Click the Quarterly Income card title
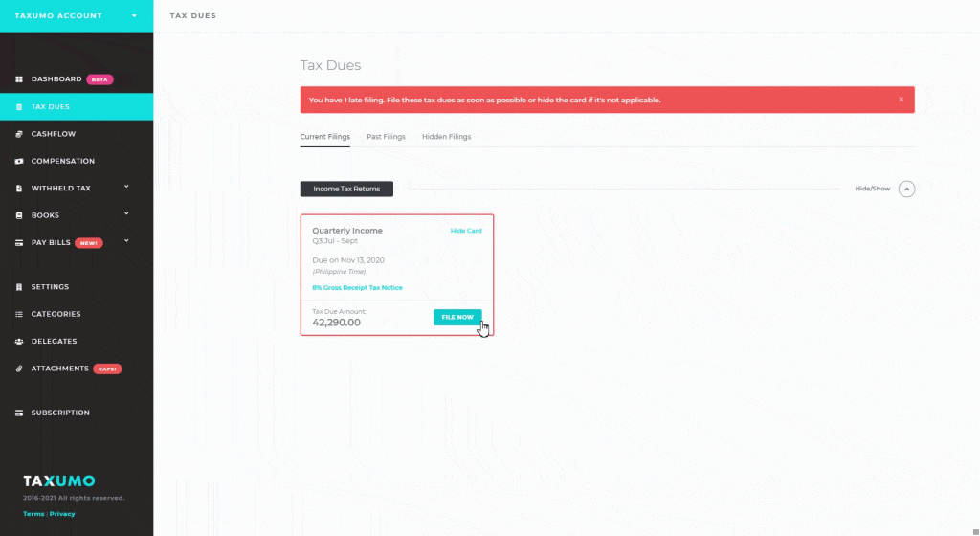Screen dimensions: 980x536 tap(347, 231)
